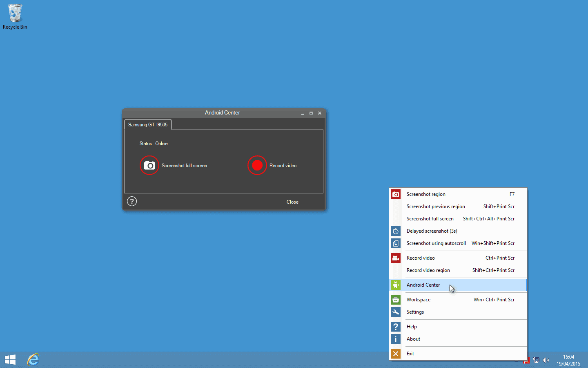
Task: Choose Screenshot previous region menu entry
Action: (x=436, y=206)
